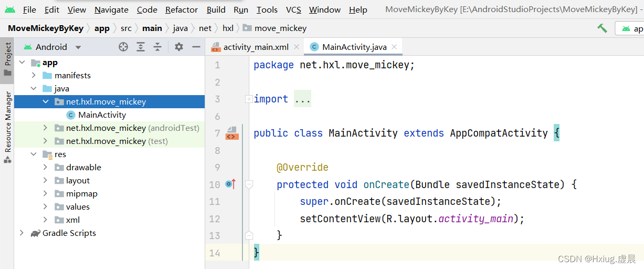Screen dimensions: 644x269
Task: Click main breadcrumb
Action: pos(152,28)
